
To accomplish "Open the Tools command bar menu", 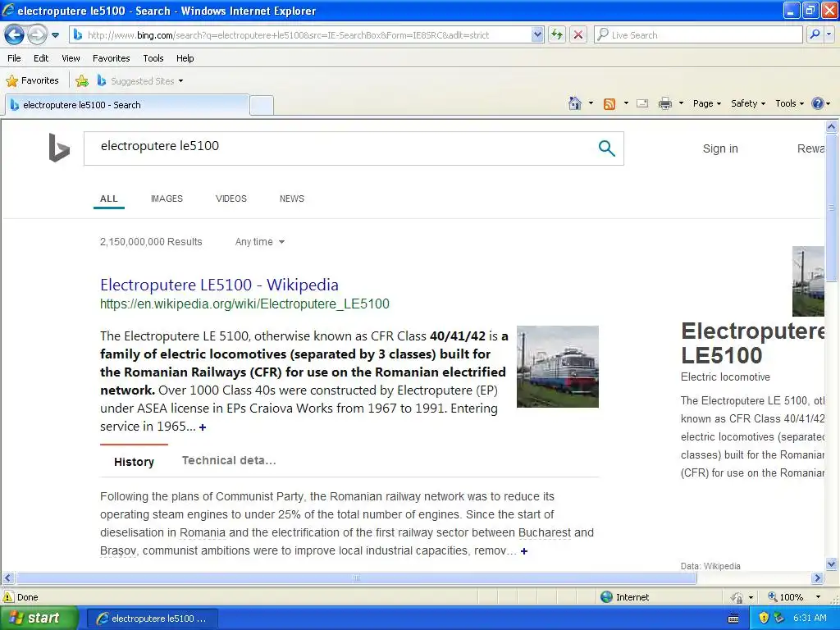I will (790, 103).
